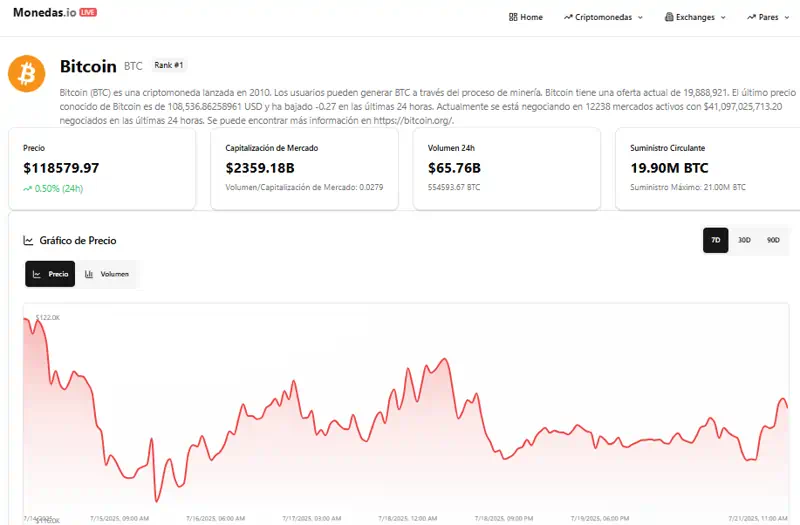Image resolution: width=800 pixels, height=525 pixels.
Task: Click the $118579.97 price value
Action: click(x=61, y=168)
